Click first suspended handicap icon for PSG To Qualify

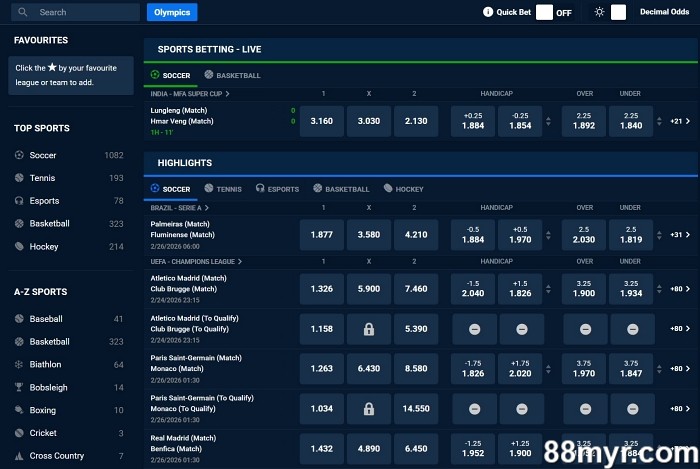[x=475, y=409]
